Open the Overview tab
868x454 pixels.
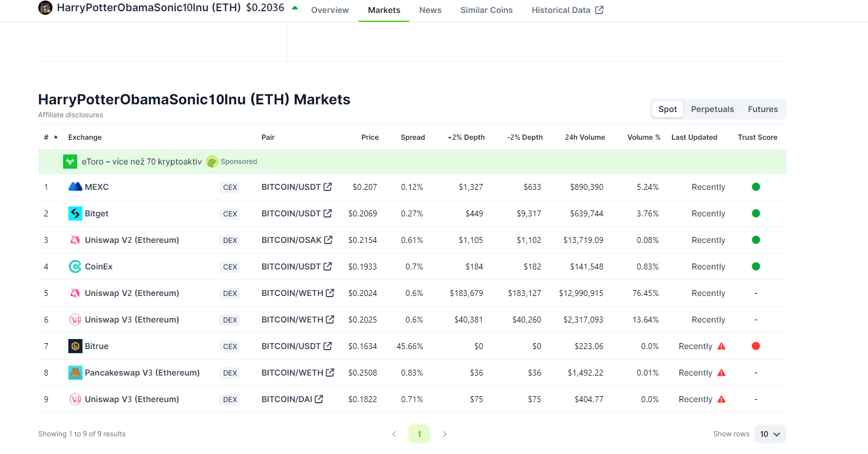coord(329,10)
